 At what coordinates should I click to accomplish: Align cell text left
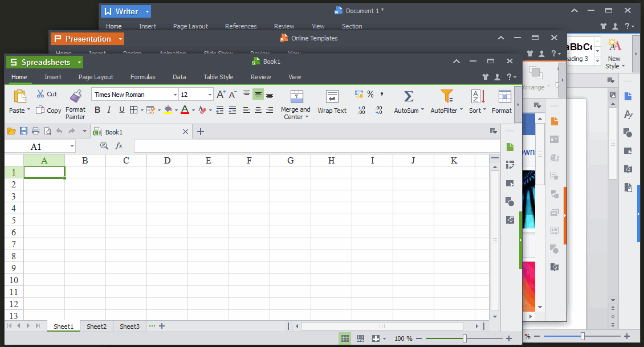pos(246,110)
